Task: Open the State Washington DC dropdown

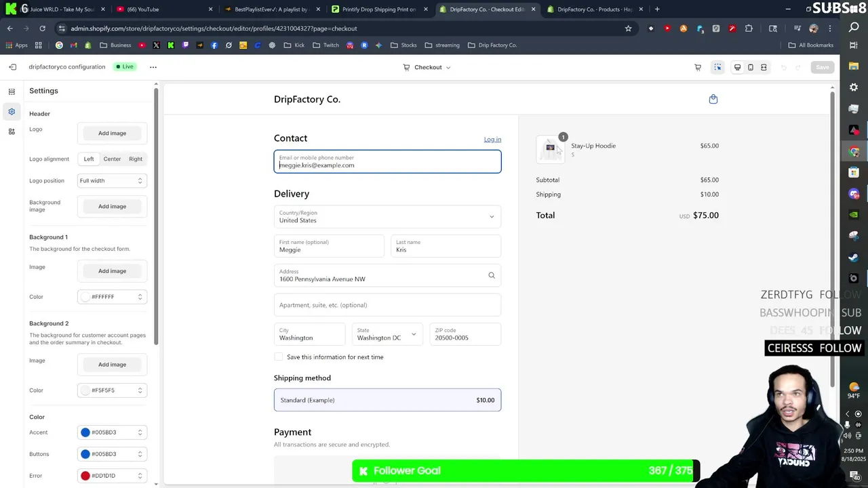Action: 387,334
